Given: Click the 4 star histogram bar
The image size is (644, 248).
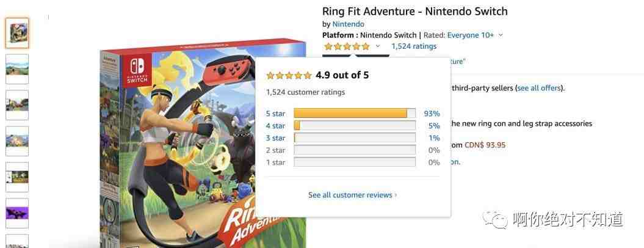Looking at the screenshot, I should point(354,126).
